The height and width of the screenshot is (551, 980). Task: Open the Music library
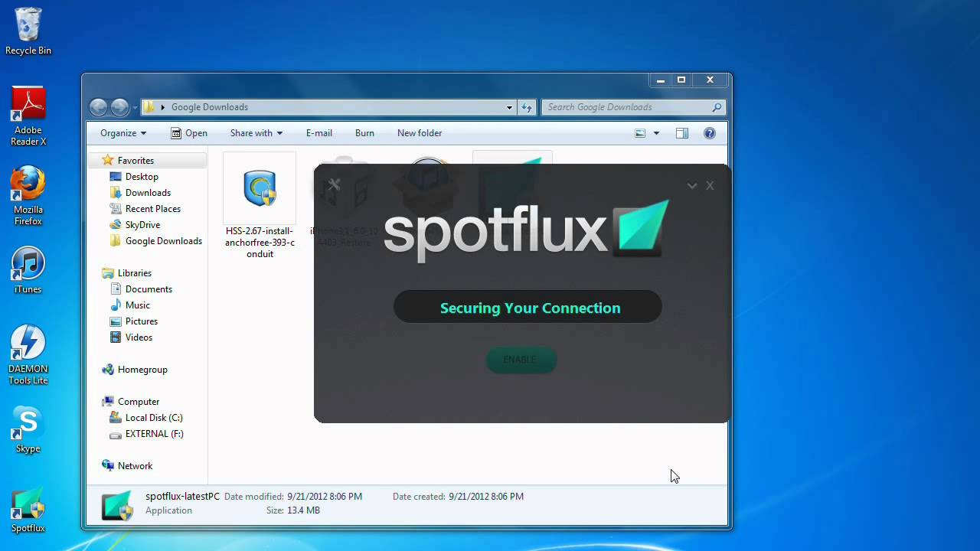tap(138, 305)
